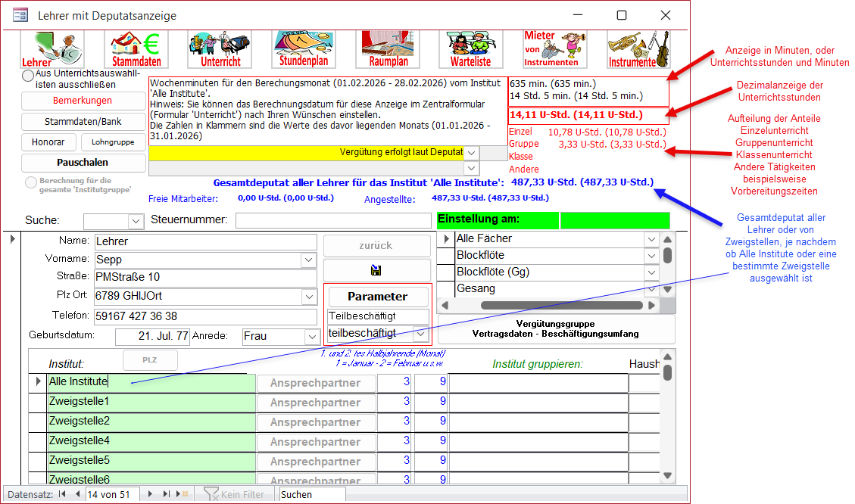This screenshot has height=504, width=855.
Task: Go to next record in navigation bar
Action: [150, 494]
